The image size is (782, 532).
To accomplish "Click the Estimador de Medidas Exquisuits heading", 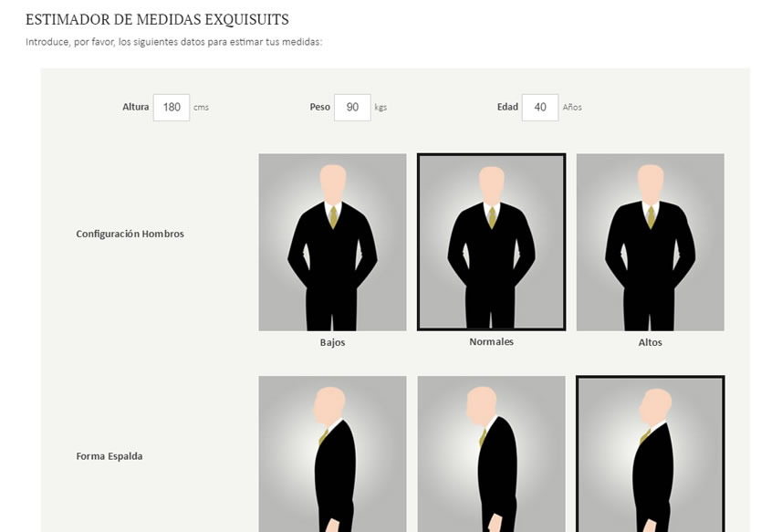I will tap(157, 19).
